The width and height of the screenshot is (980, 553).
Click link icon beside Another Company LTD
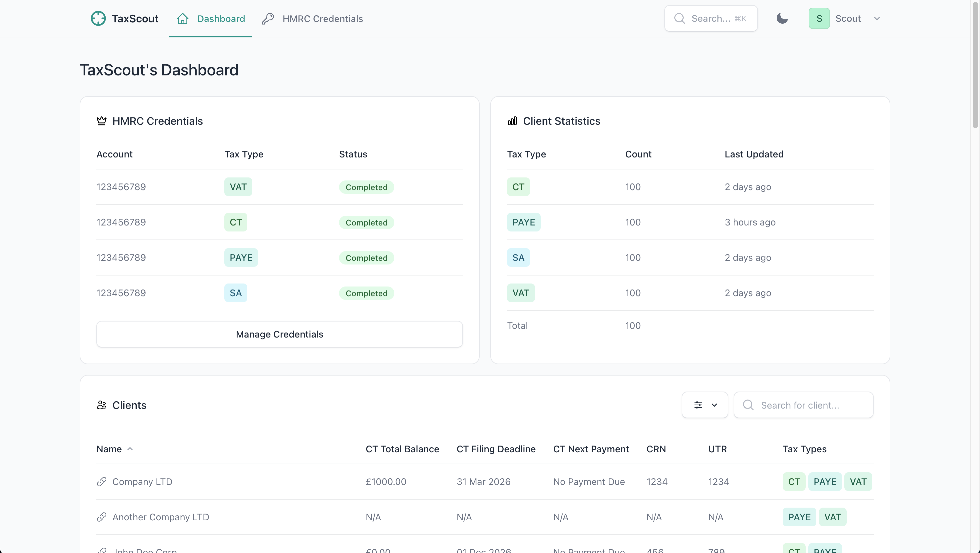[x=102, y=517]
